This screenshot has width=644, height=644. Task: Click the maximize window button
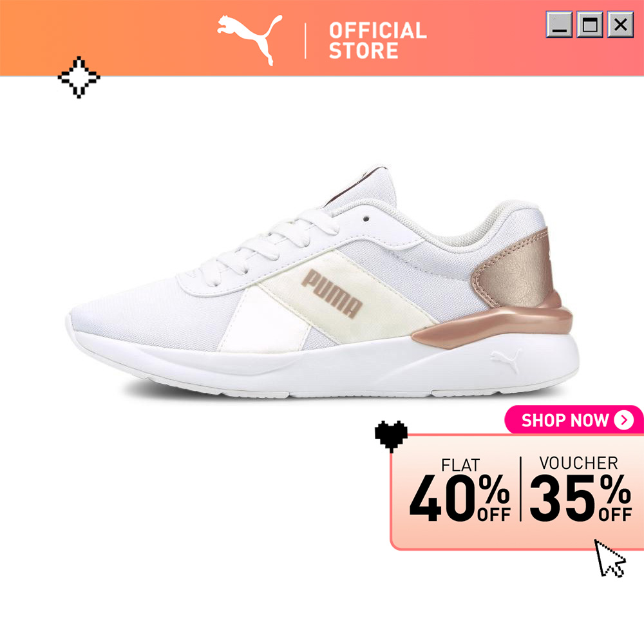point(590,24)
